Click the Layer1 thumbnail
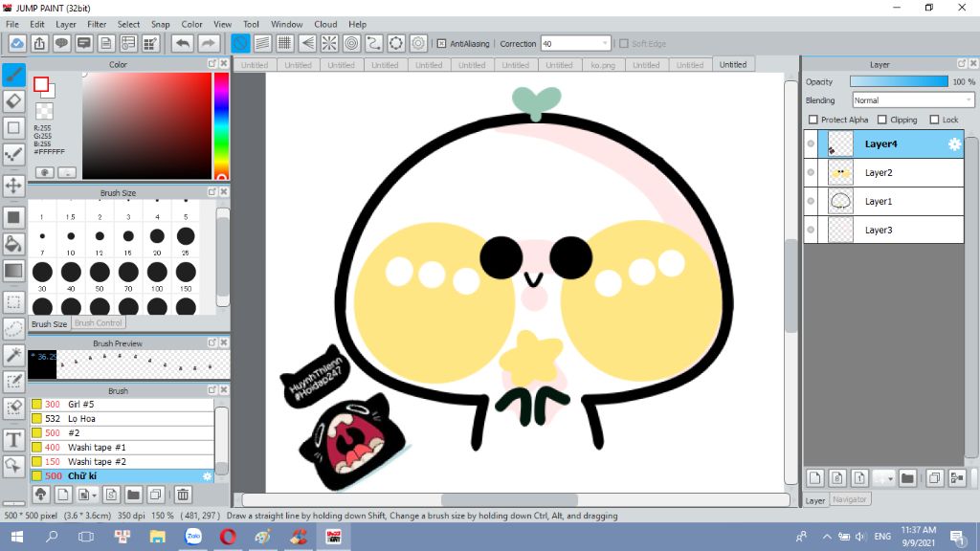 click(x=840, y=201)
